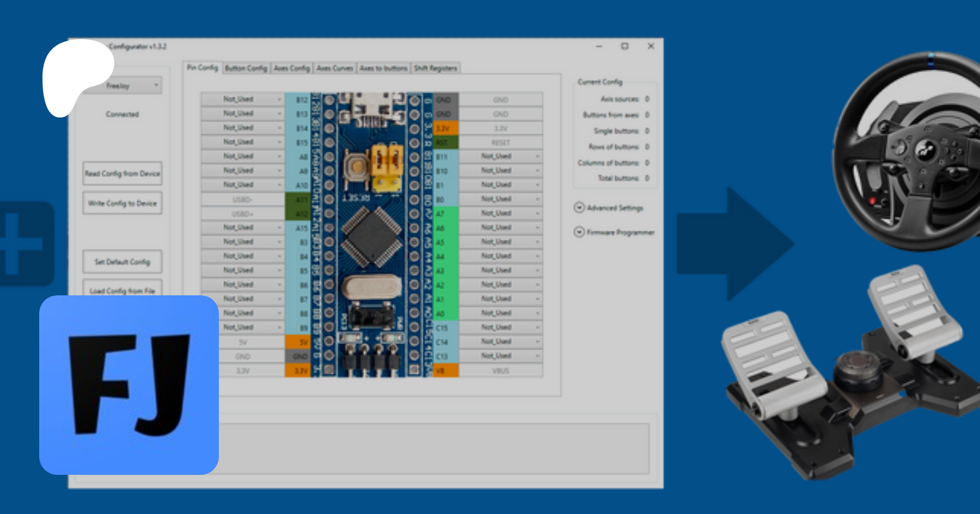Open the C13 pin function dropdown
Image resolution: width=980 pixels, height=514 pixels.
(501, 356)
